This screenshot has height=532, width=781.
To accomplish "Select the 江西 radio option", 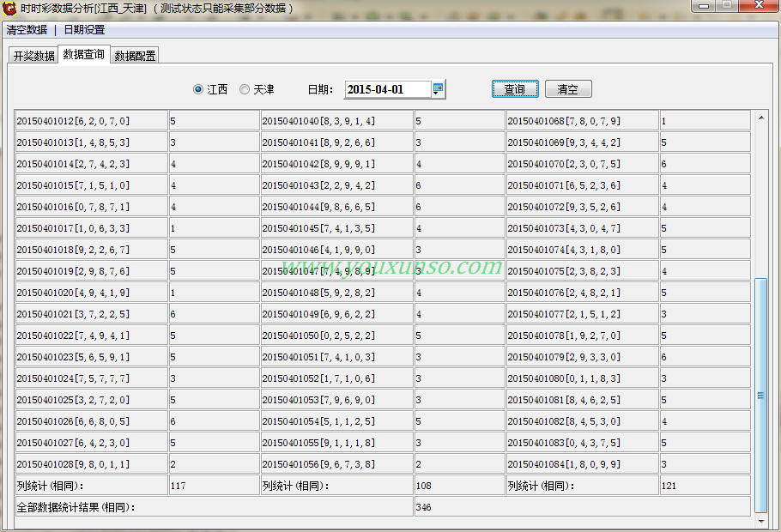I will [199, 89].
